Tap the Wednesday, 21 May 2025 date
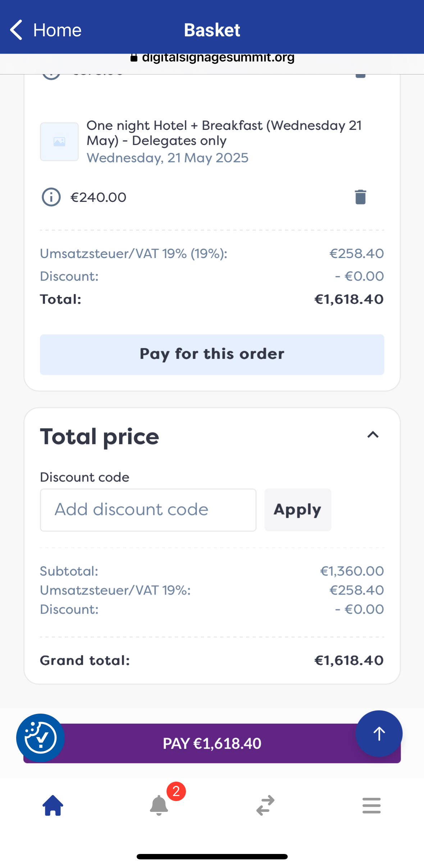Image resolution: width=424 pixels, height=868 pixels. click(x=168, y=158)
